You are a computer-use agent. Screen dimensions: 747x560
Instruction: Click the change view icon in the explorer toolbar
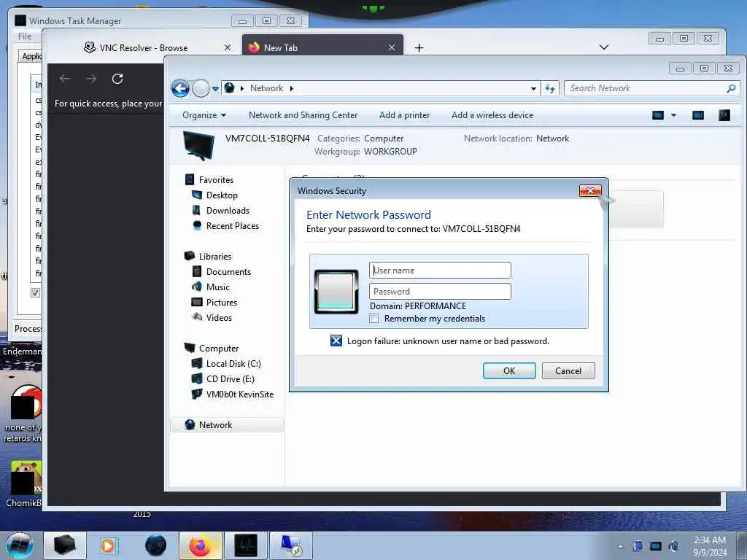coord(658,115)
